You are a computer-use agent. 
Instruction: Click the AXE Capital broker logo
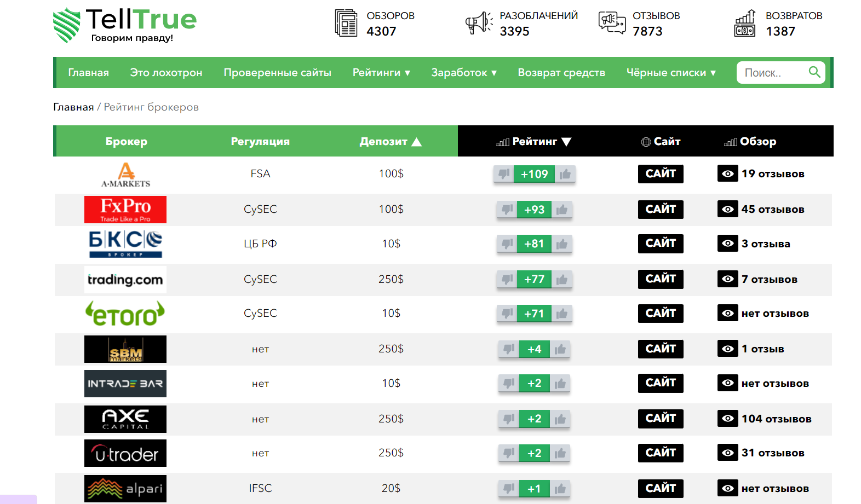[125, 419]
